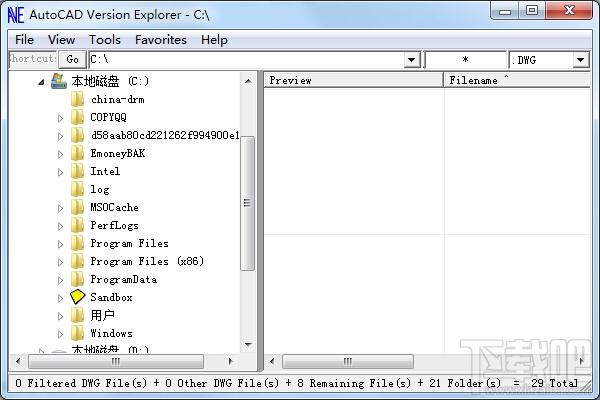Open the Favorites menu
This screenshot has width=600, height=400.
pos(161,40)
